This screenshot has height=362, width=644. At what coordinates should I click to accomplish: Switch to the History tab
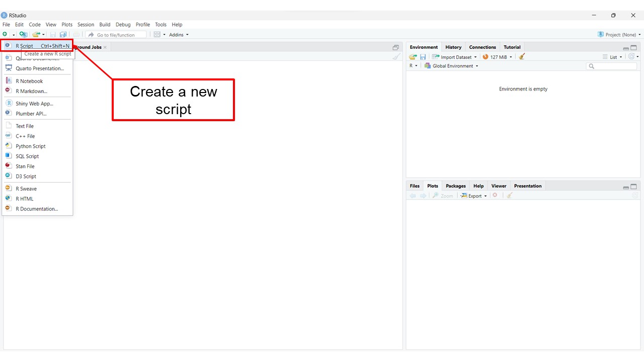(453, 47)
